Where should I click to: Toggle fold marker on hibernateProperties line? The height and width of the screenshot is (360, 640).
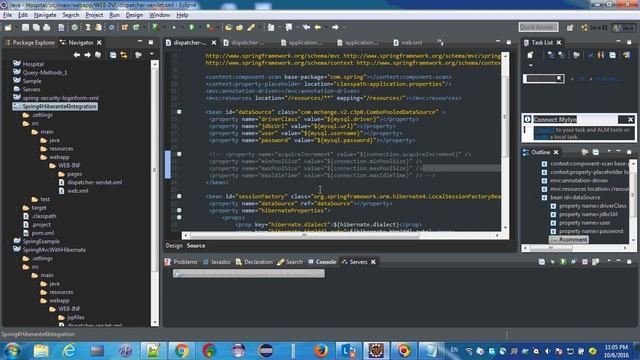coord(179,210)
